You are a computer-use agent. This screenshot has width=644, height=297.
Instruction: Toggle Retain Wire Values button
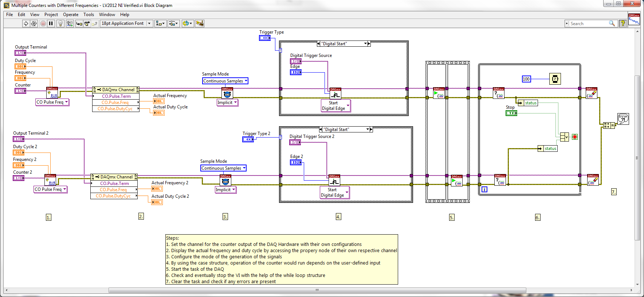70,23
